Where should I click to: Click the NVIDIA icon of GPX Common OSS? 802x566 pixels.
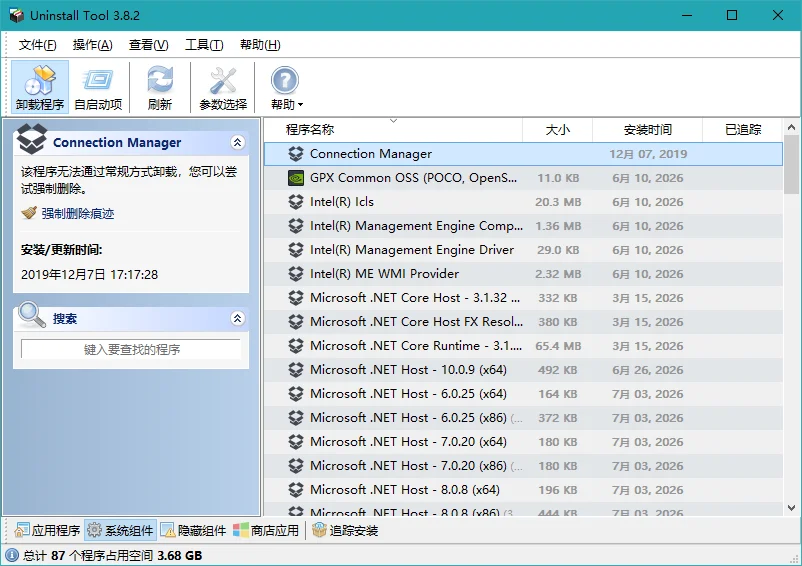[x=296, y=178]
